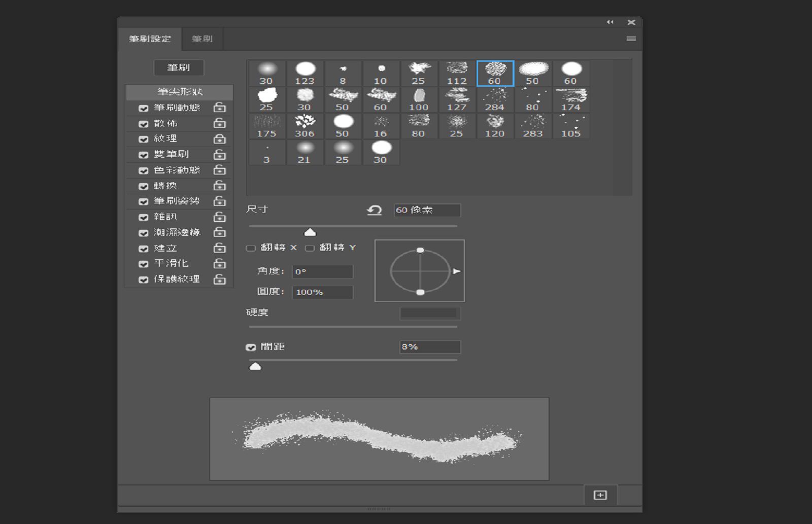The height and width of the screenshot is (524, 812).
Task: Click the 角度 field showing 0°
Action: click(x=323, y=271)
